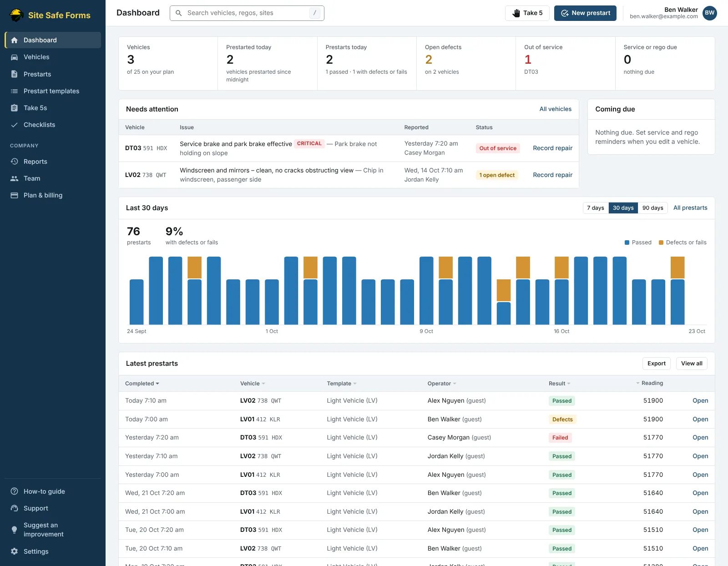Viewport: 728px width, 566px height.
Task: Record repair for LV02 windscreen defect
Action: tap(552, 175)
